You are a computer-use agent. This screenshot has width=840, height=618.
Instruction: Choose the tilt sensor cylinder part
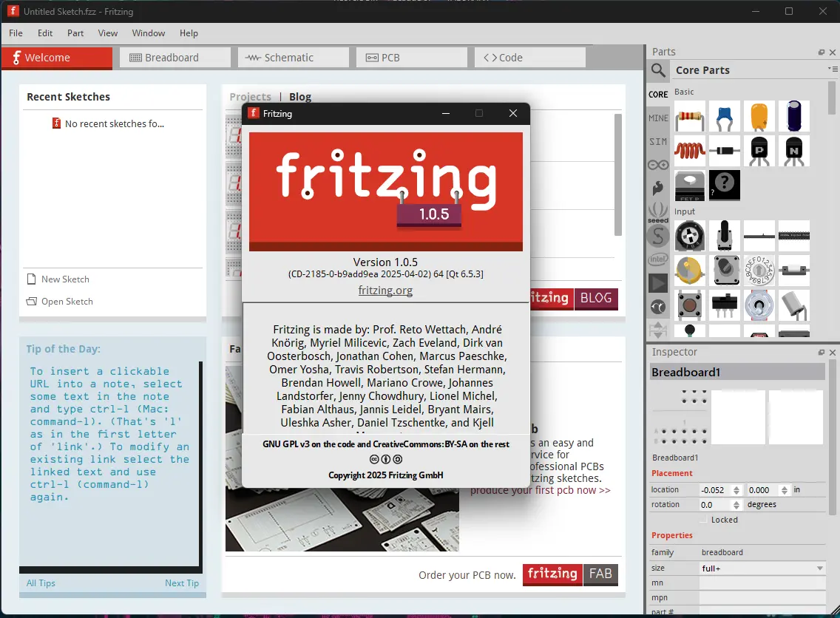794,305
